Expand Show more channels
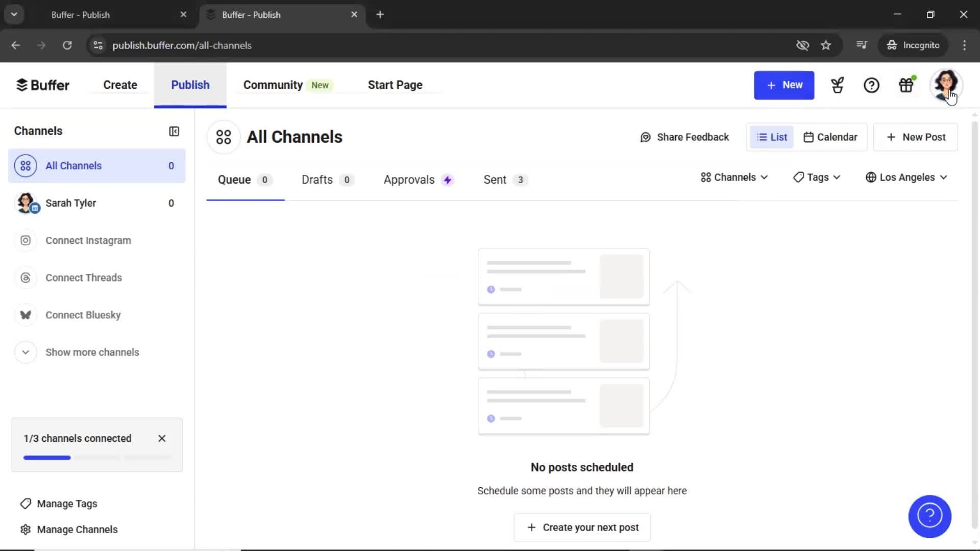Screen dimensions: 980x551 [x=92, y=352]
